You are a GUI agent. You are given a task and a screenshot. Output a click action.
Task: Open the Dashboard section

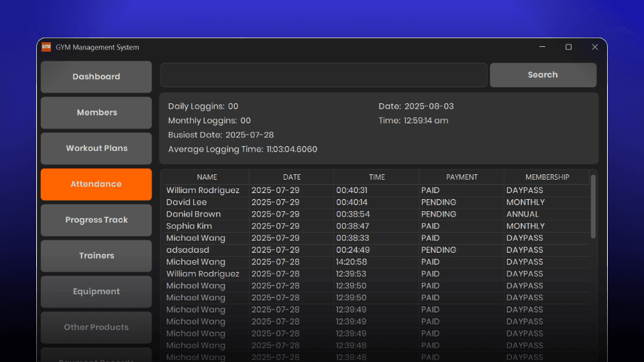tap(96, 76)
